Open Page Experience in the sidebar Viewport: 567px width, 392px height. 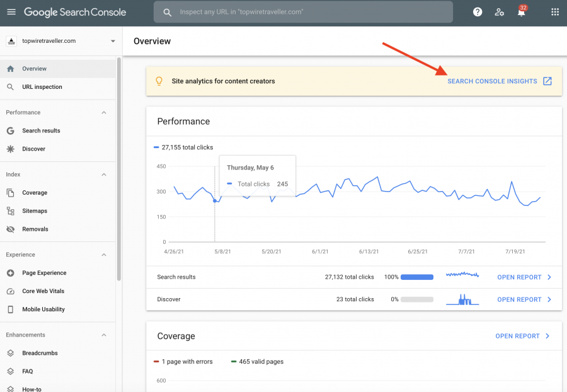click(58, 273)
